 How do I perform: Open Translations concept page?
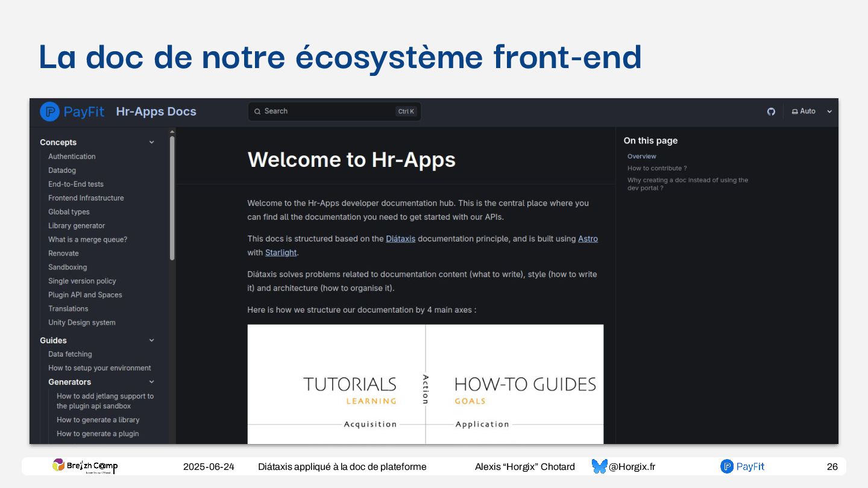pyautogui.click(x=68, y=309)
